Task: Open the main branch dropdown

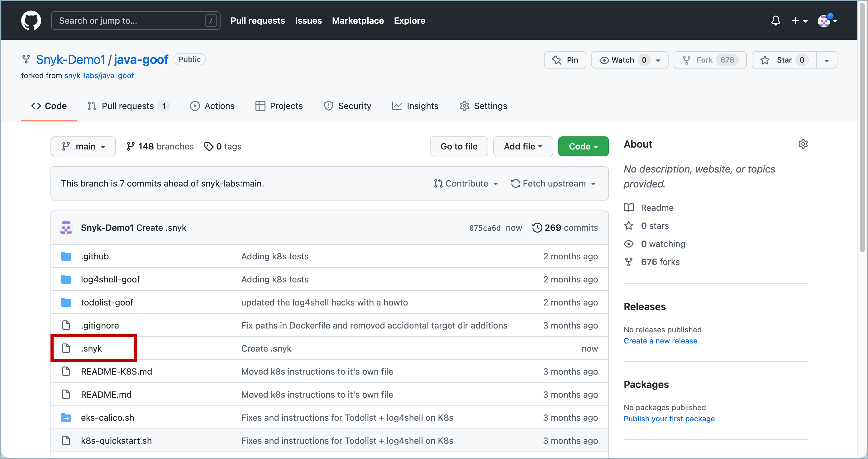Action: tap(83, 146)
